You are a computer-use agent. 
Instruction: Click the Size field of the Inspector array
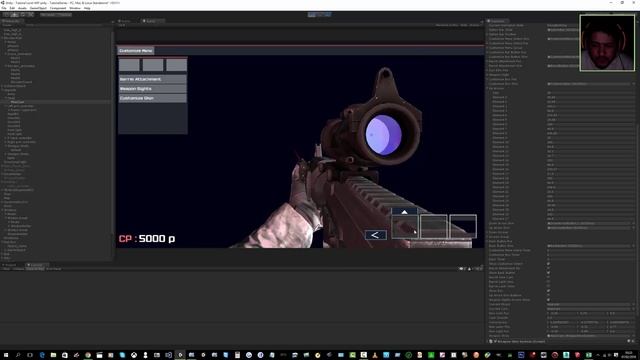pyautogui.click(x=590, y=93)
